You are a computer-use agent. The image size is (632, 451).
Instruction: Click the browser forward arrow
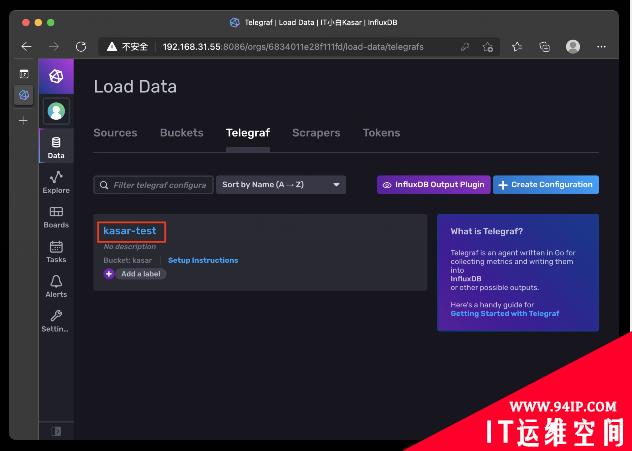(x=54, y=47)
